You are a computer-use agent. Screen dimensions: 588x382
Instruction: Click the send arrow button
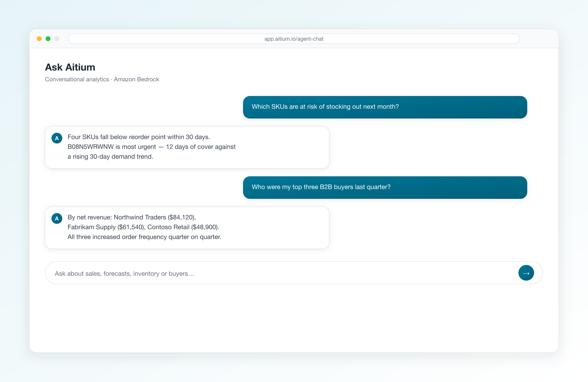(526, 273)
